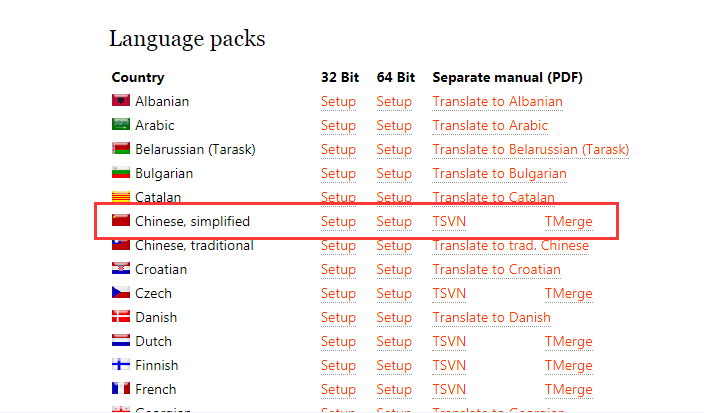Open Chinese simplified TMerge manual
The image size is (704, 413).
(x=569, y=221)
